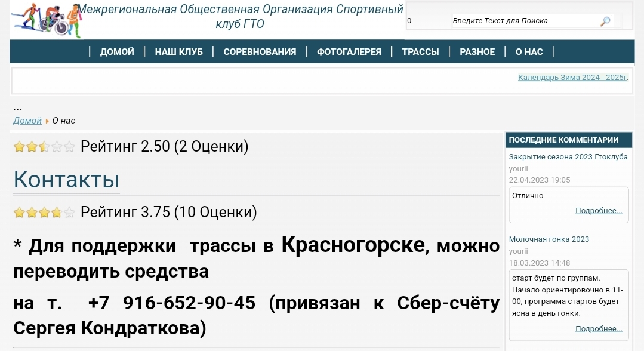
Task: Open Календарь Зима 2024 - 2025г link
Action: point(572,77)
